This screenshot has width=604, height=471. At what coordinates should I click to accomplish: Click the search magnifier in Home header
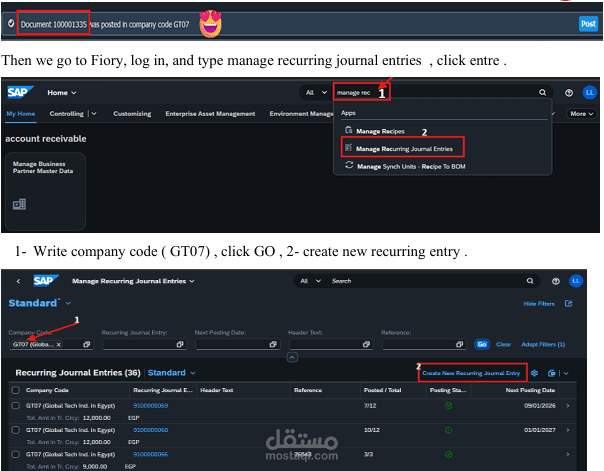click(x=542, y=92)
